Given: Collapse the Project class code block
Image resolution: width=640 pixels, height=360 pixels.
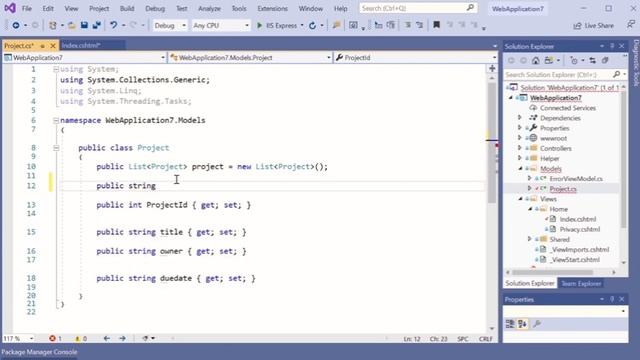Looking at the screenshot, I should coord(56,148).
